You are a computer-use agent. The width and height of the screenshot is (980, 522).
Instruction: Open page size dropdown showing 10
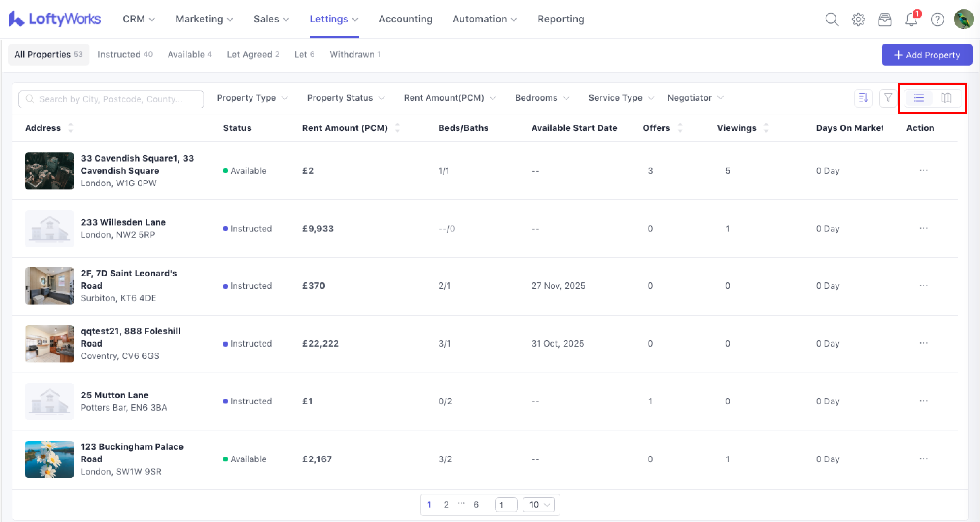point(539,505)
